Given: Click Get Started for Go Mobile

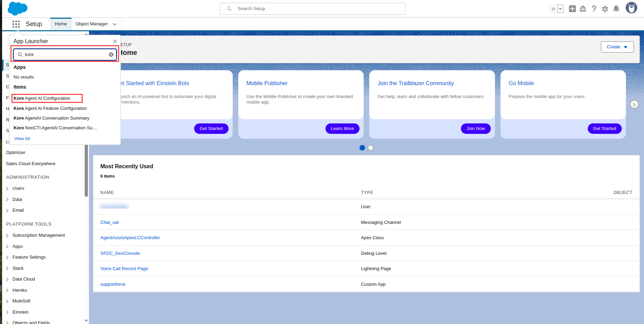Looking at the screenshot, I should 604,129.
